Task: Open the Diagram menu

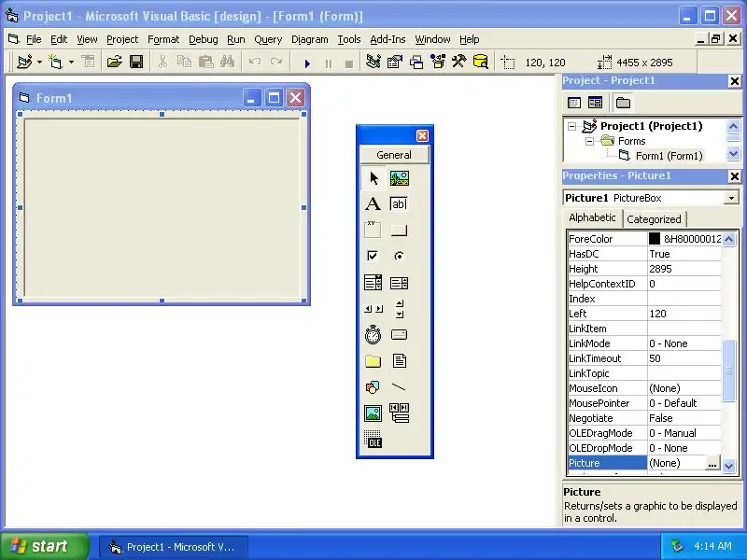Action: click(x=310, y=39)
